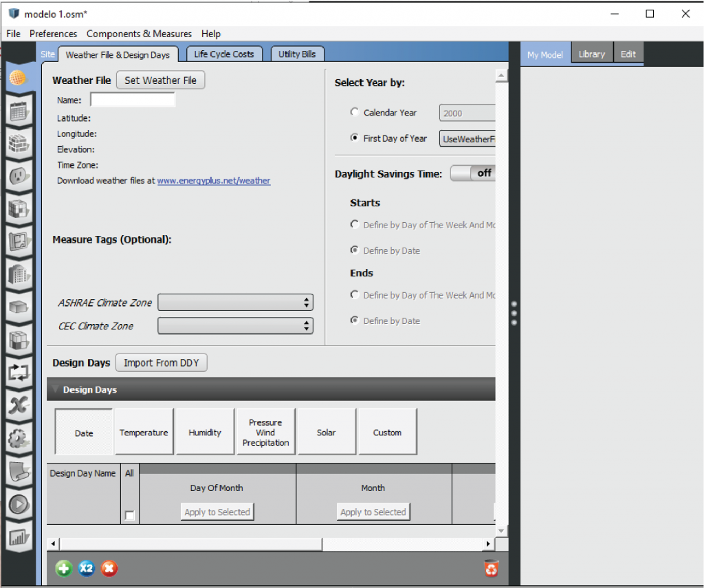Open the CEC Climate Zone dropdown
Viewport: 704px width, 588px height.
coord(235,326)
